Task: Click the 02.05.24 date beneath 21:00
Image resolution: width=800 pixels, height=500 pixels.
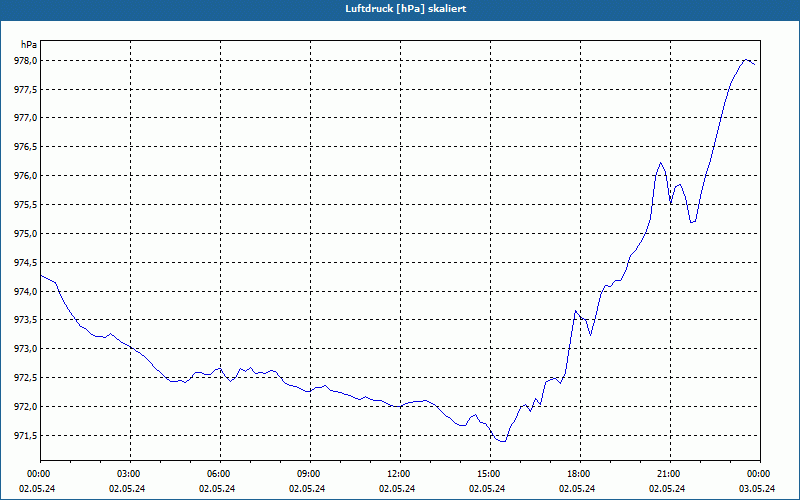Action: tap(667, 489)
